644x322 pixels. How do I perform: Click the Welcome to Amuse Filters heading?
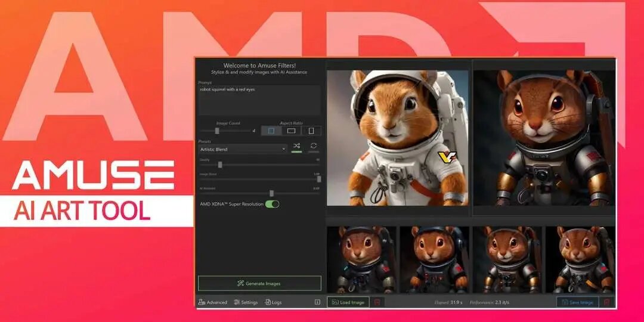259,66
